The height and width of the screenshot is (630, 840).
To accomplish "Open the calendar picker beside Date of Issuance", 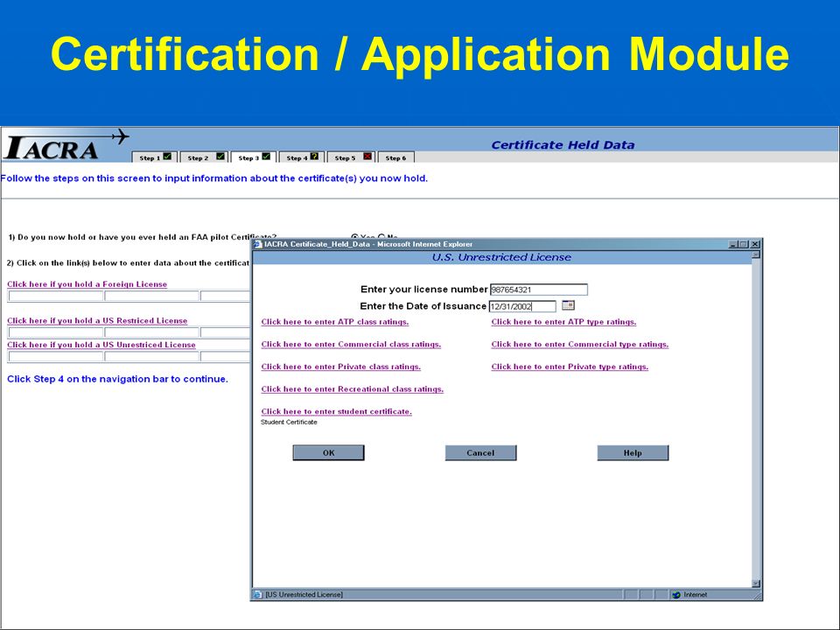I will [568, 305].
